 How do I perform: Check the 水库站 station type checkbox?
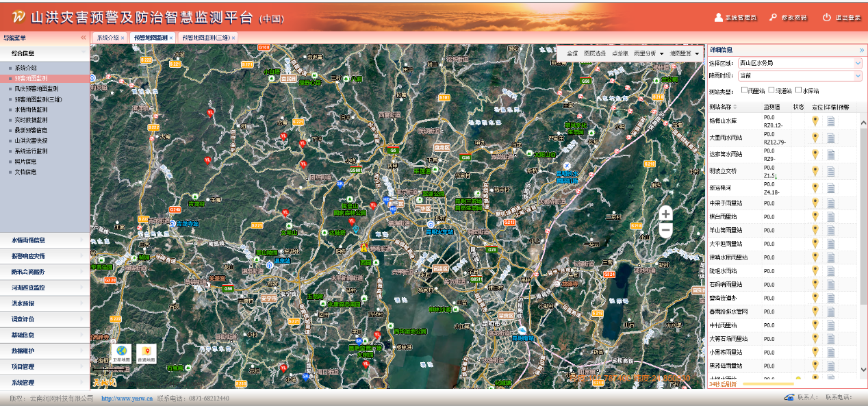tap(798, 90)
